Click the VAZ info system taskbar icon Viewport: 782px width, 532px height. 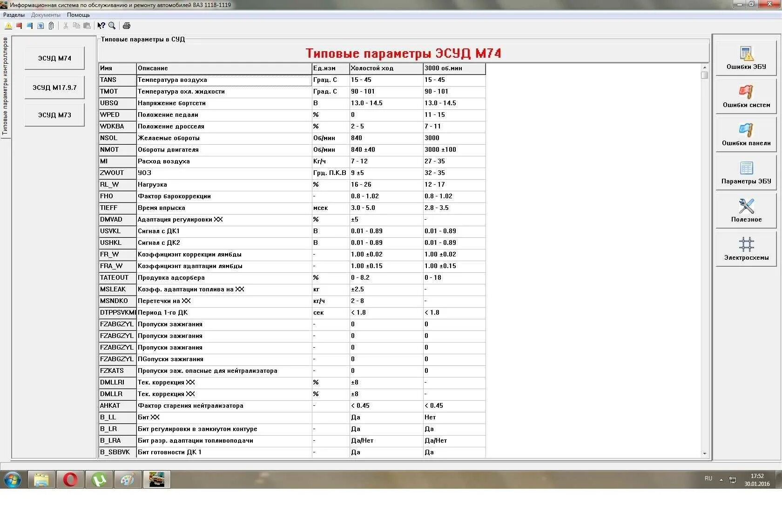(157, 479)
